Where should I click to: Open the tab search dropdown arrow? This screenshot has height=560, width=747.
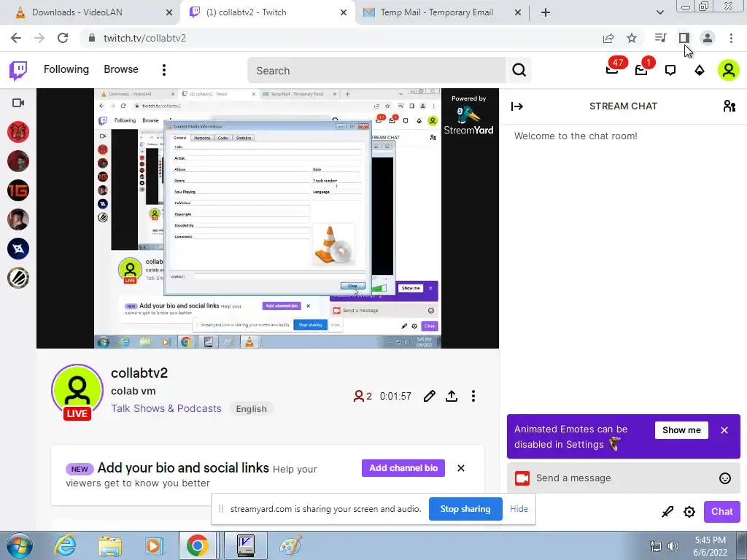[659, 12]
